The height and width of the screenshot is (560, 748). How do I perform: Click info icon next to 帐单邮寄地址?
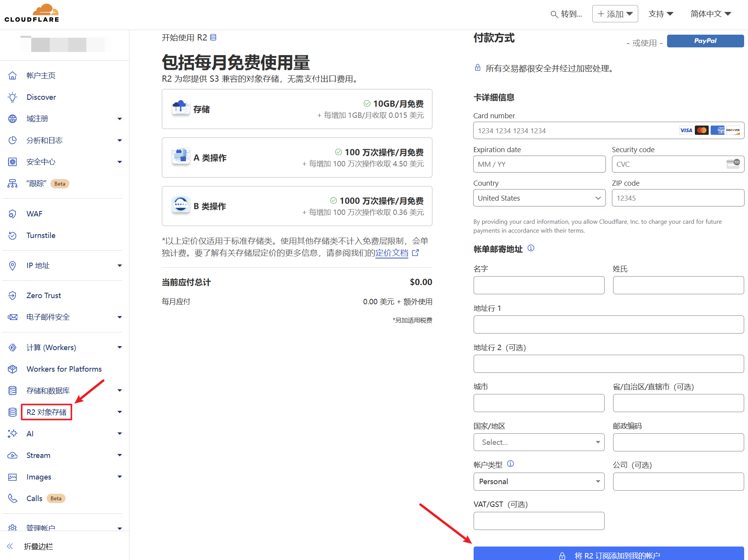pyautogui.click(x=531, y=248)
